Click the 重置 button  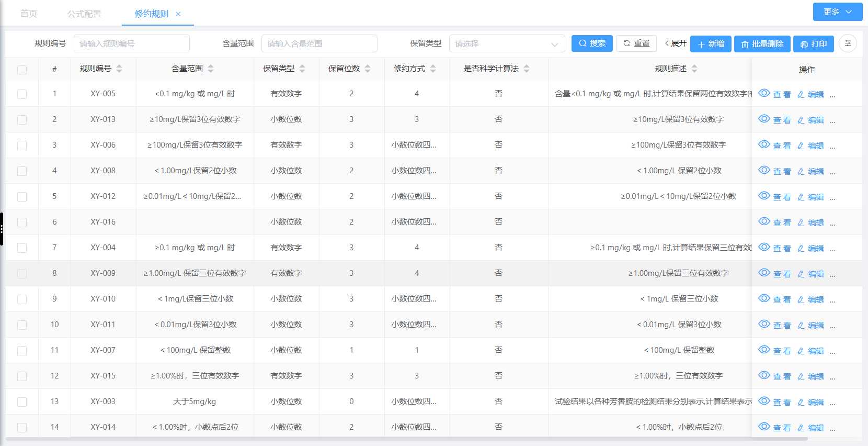point(636,43)
